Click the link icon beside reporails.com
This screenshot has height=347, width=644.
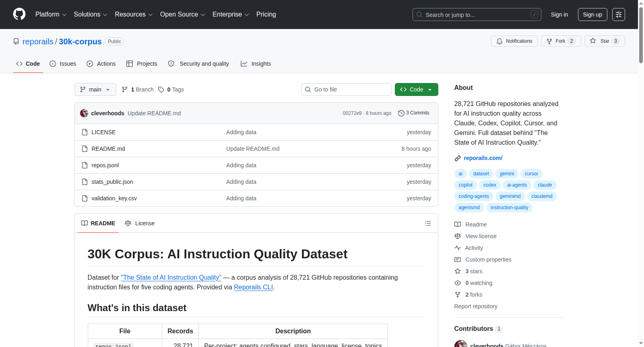coord(458,158)
